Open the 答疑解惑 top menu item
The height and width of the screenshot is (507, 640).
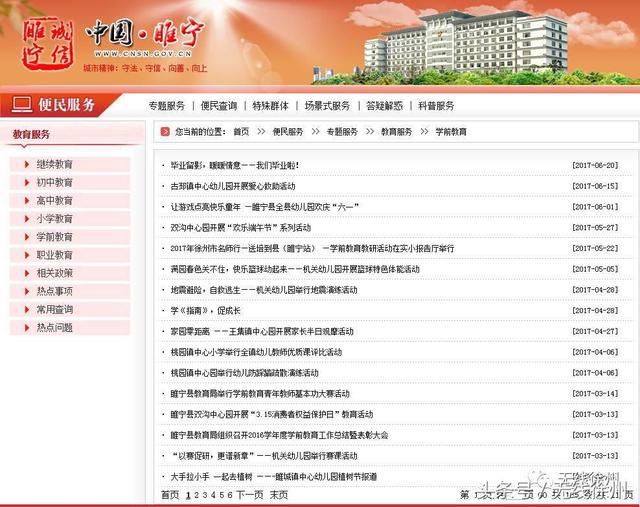[384, 106]
